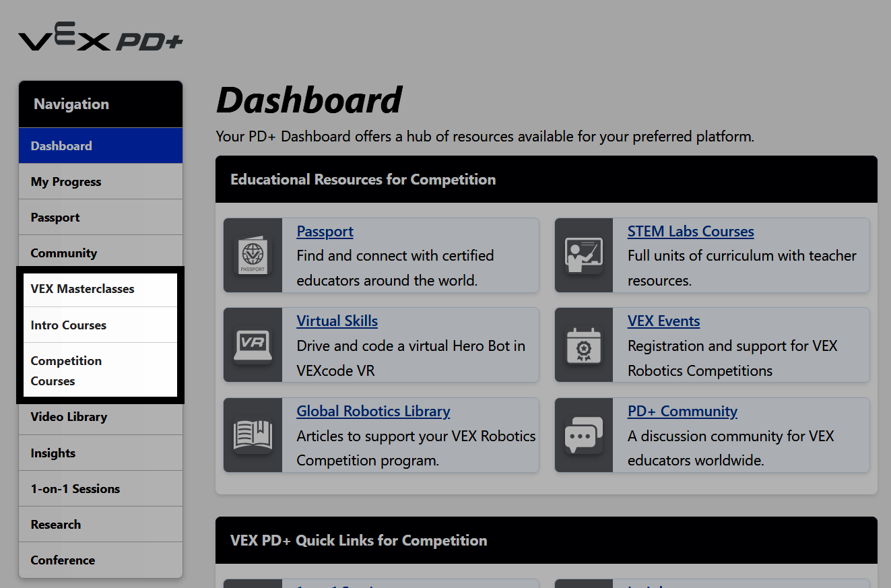891x588 pixels.
Task: Click the Virtual Skills VR laptop icon
Action: 253,345
